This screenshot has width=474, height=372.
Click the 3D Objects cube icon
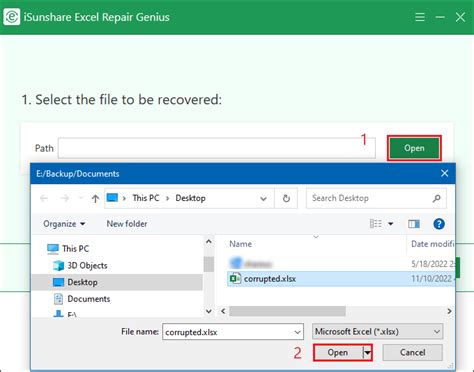point(59,266)
